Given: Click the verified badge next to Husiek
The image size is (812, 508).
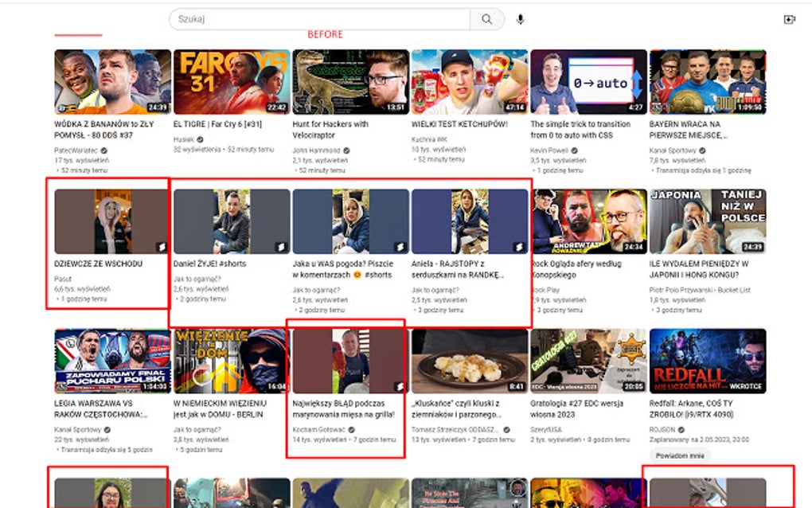Looking at the screenshot, I should click(200, 139).
